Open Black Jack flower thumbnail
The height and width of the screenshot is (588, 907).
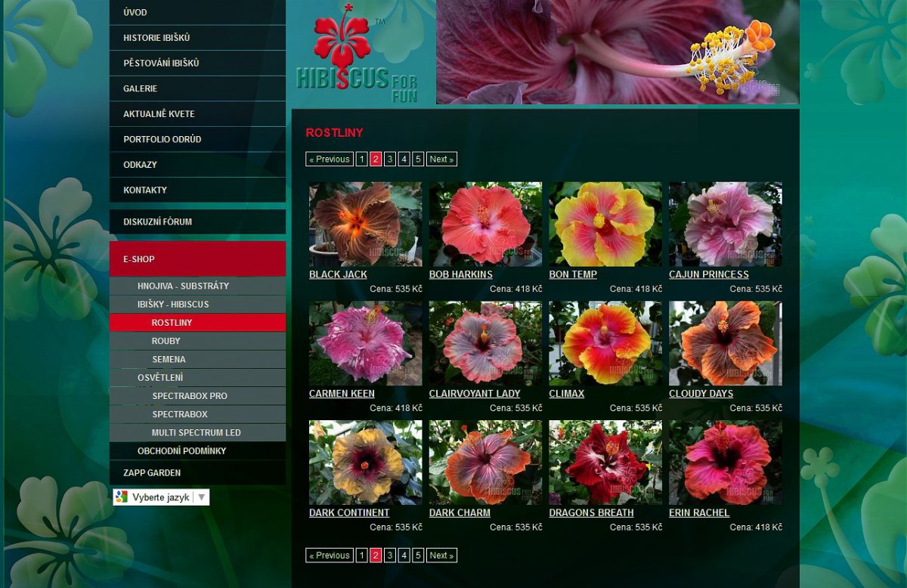tap(366, 224)
